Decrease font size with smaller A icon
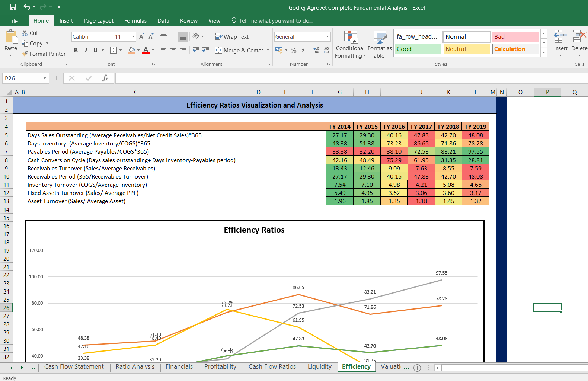The width and height of the screenshot is (588, 381). [151, 36]
